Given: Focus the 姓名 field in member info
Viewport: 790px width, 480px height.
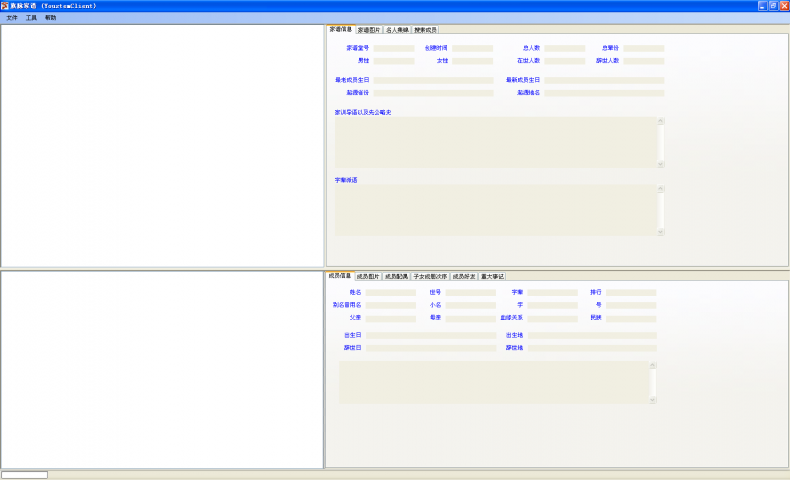Looking at the screenshot, I should pos(390,293).
